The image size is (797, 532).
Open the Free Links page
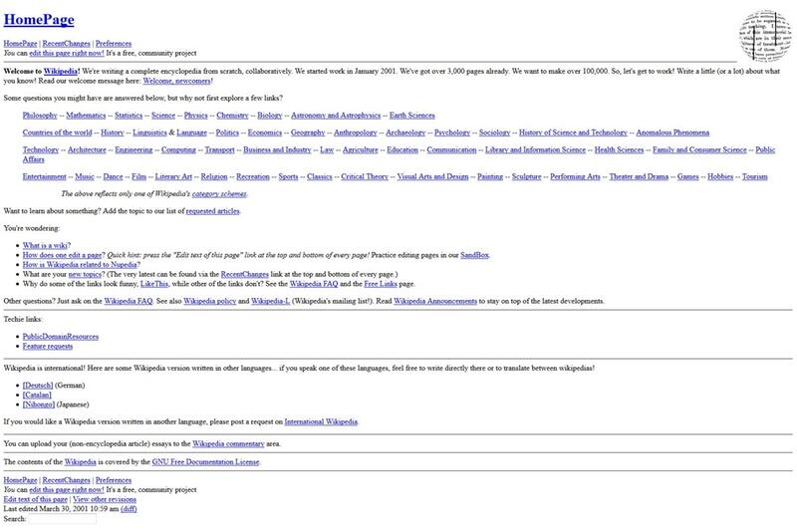point(381,284)
